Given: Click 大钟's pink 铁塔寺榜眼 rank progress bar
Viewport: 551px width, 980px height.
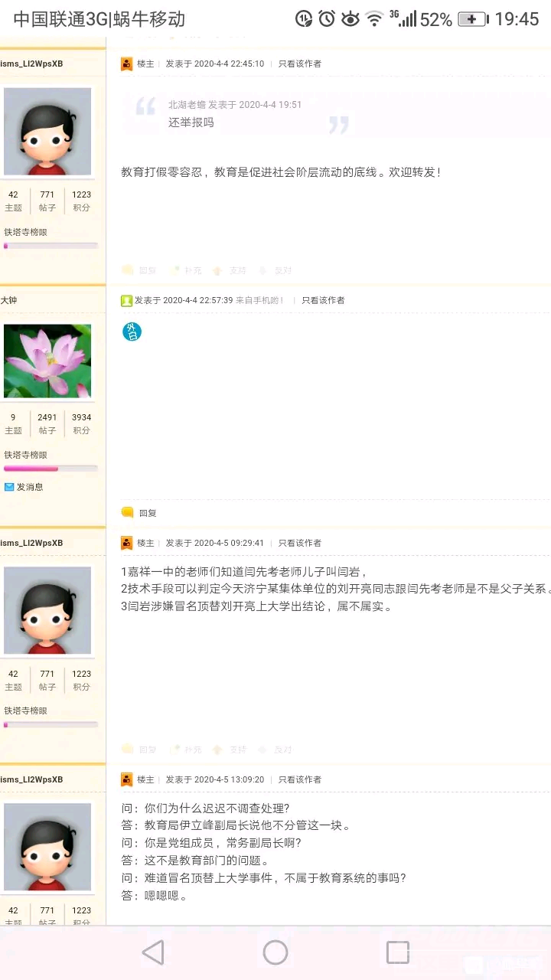Looking at the screenshot, I should tap(51, 469).
